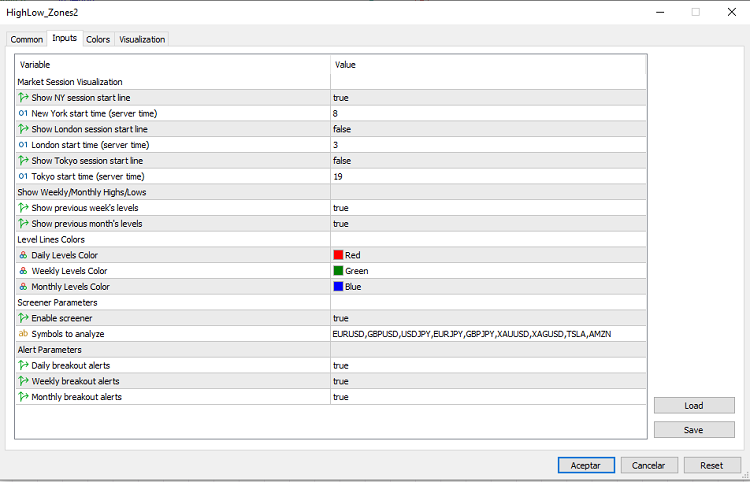Click the integer icon beside New York start time
The height and width of the screenshot is (482, 750).
click(x=23, y=113)
